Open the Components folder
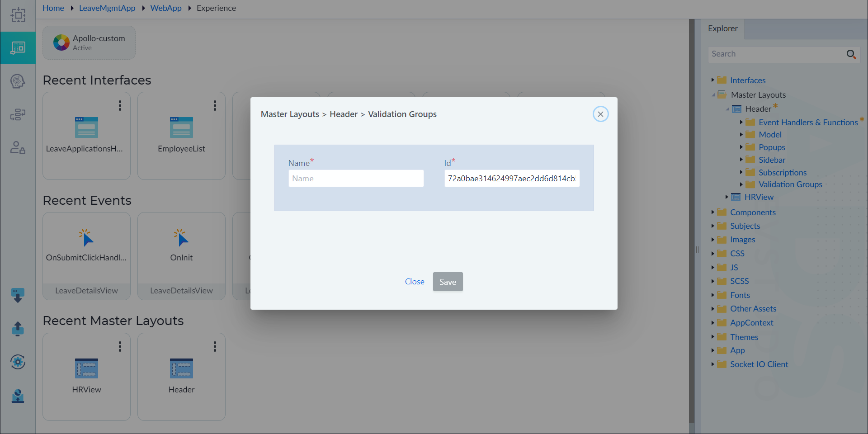 click(753, 212)
